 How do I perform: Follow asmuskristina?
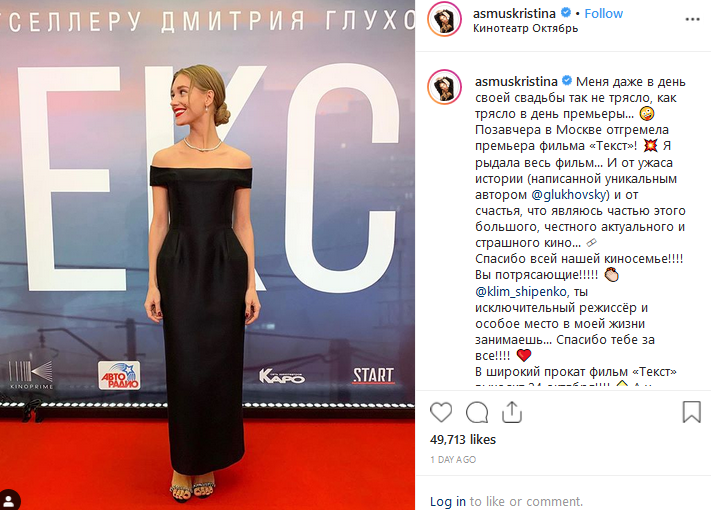604,14
